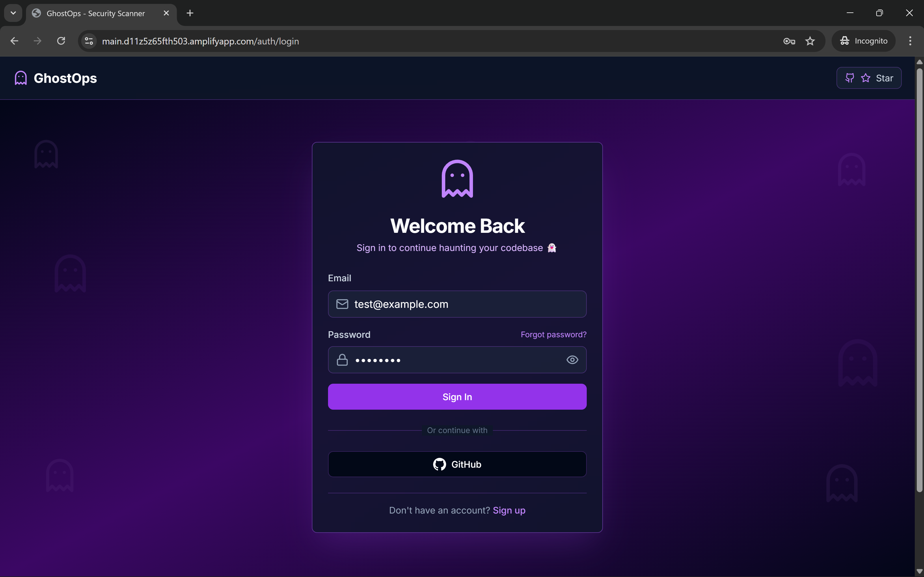The image size is (924, 577).
Task: Open a new browser tab
Action: click(190, 13)
